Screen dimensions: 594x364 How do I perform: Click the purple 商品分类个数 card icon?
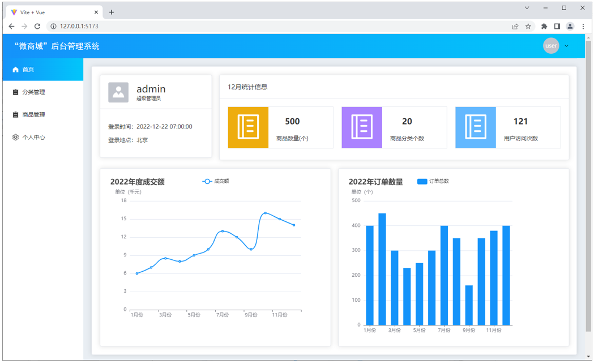pyautogui.click(x=362, y=127)
